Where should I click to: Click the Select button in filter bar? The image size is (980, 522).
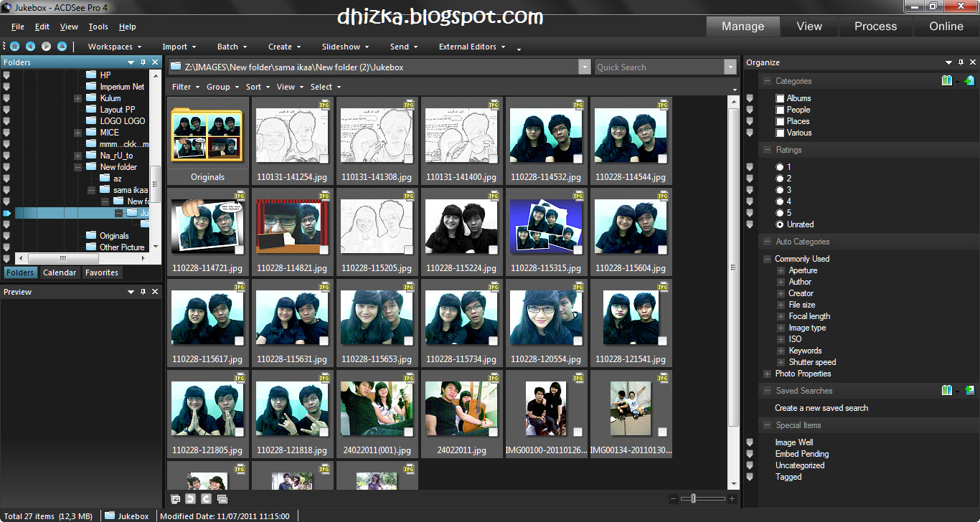click(x=325, y=87)
